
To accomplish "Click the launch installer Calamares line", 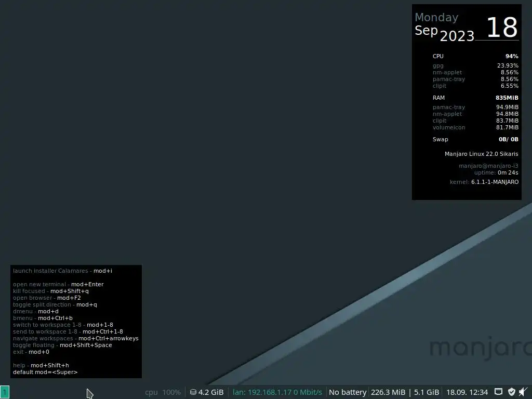I will [62, 271].
